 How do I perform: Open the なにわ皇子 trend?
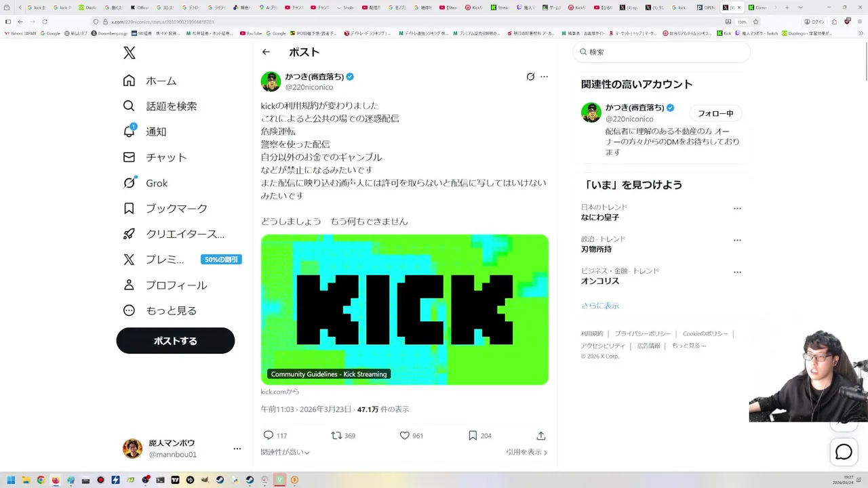click(x=600, y=218)
